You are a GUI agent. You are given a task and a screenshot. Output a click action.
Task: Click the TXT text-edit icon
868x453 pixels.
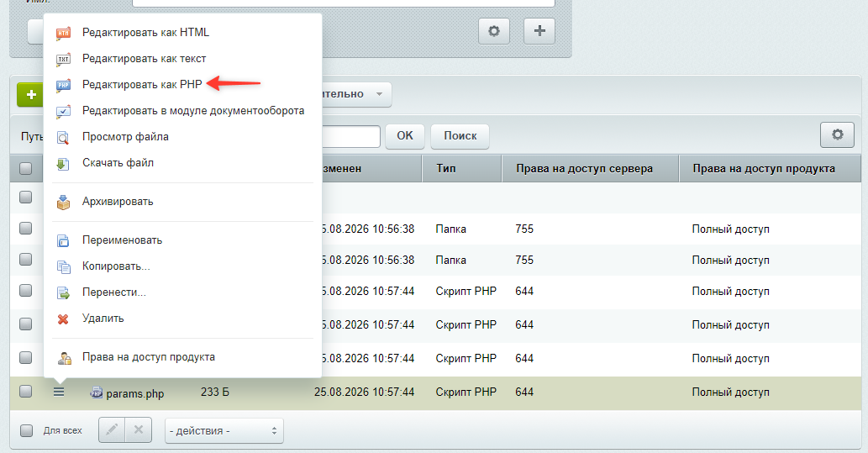(64, 59)
